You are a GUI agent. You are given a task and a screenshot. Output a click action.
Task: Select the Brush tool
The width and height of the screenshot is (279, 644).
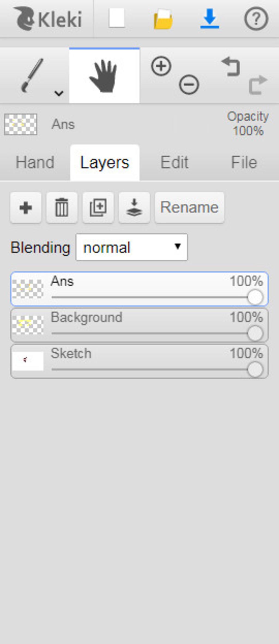[32, 75]
